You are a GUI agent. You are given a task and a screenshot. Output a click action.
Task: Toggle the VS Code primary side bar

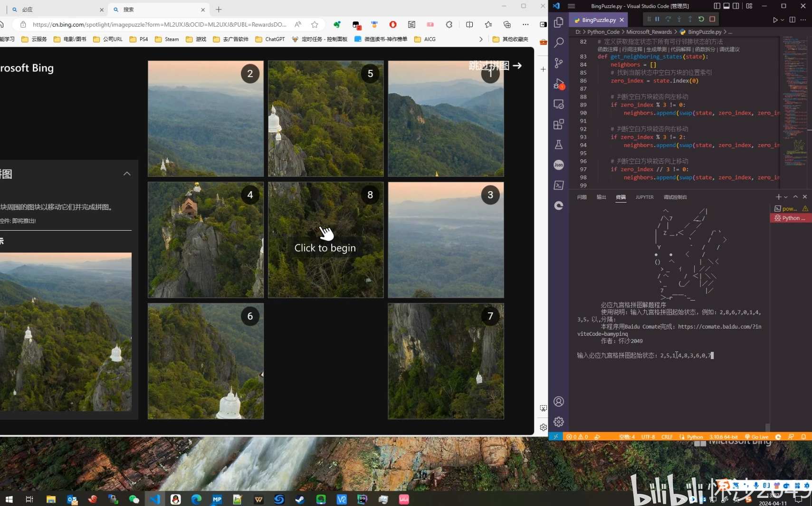point(717,6)
